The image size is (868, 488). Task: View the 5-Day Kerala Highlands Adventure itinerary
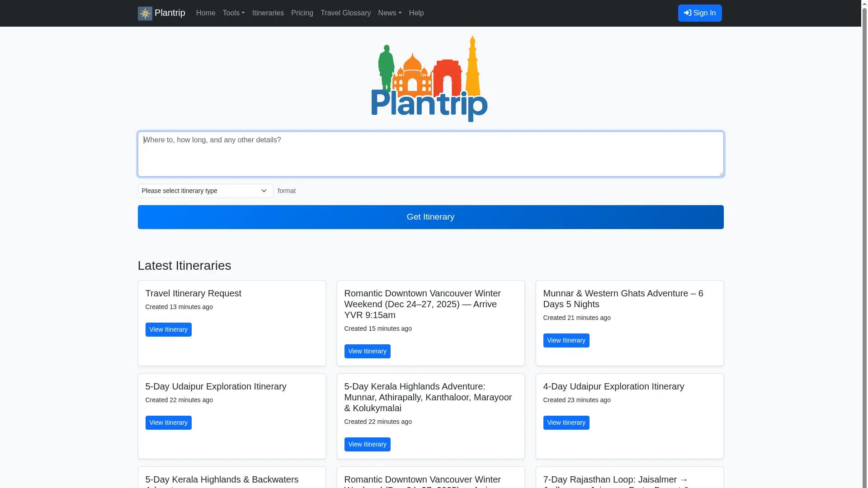pyautogui.click(x=367, y=444)
